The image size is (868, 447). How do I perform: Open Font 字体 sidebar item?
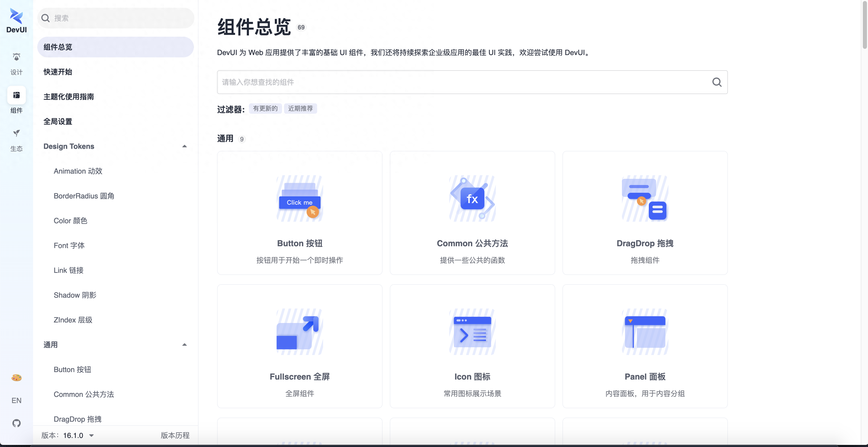[x=69, y=245]
